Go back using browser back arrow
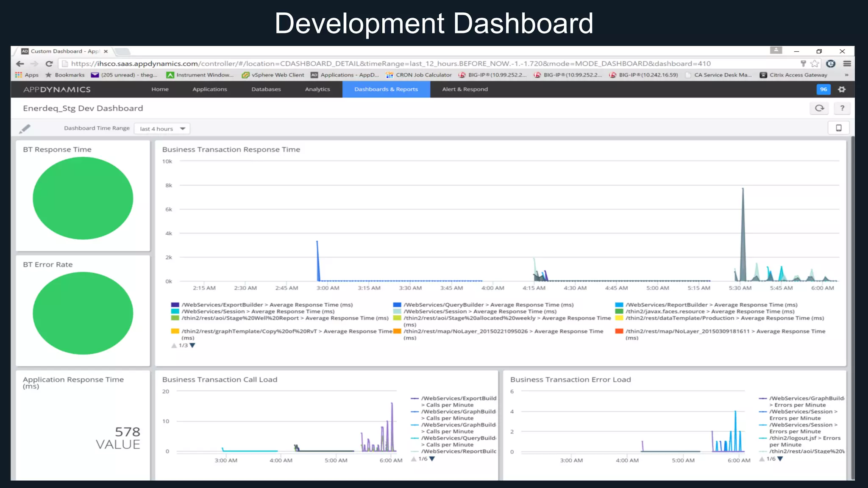868x488 pixels. pyautogui.click(x=20, y=64)
